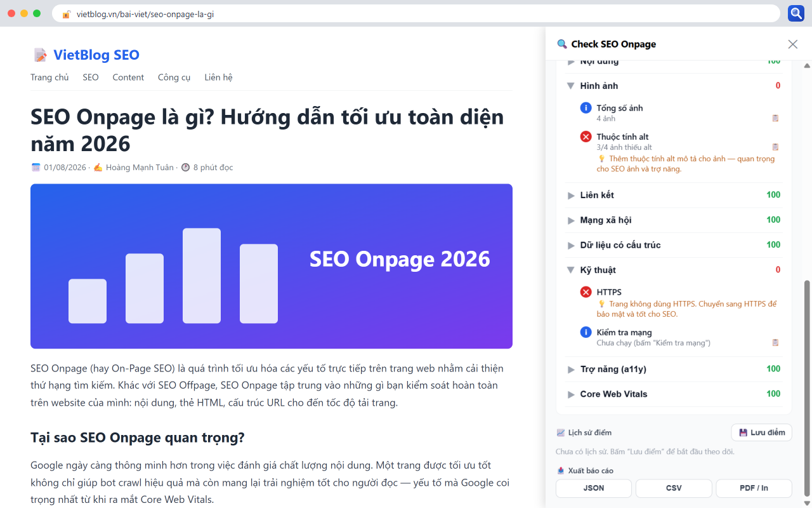This screenshot has height=508, width=812.
Task: Go to Trang chủ in the site menu
Action: 49,77
